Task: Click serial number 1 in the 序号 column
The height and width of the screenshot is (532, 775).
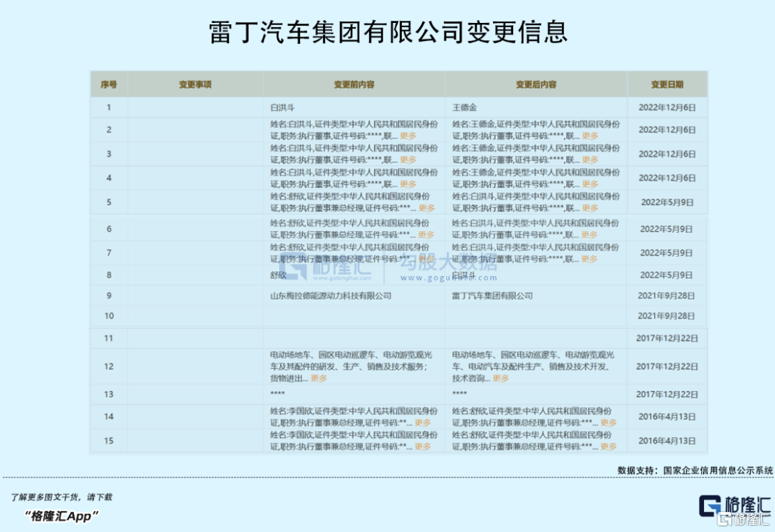Action: coord(109,108)
